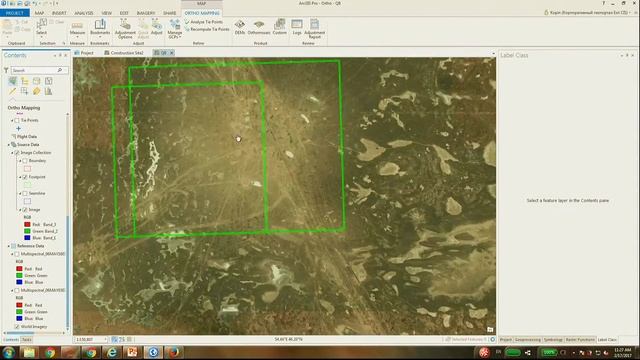
Task: Activate the Measure tool
Action: [77, 27]
